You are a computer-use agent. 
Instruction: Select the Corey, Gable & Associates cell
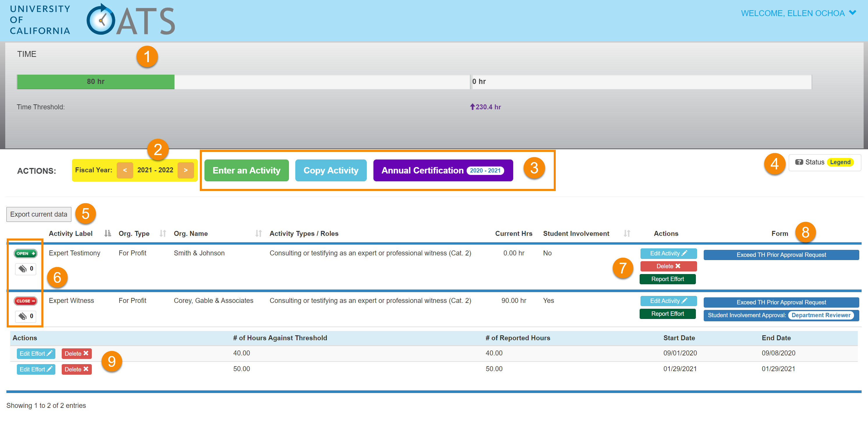tap(213, 301)
